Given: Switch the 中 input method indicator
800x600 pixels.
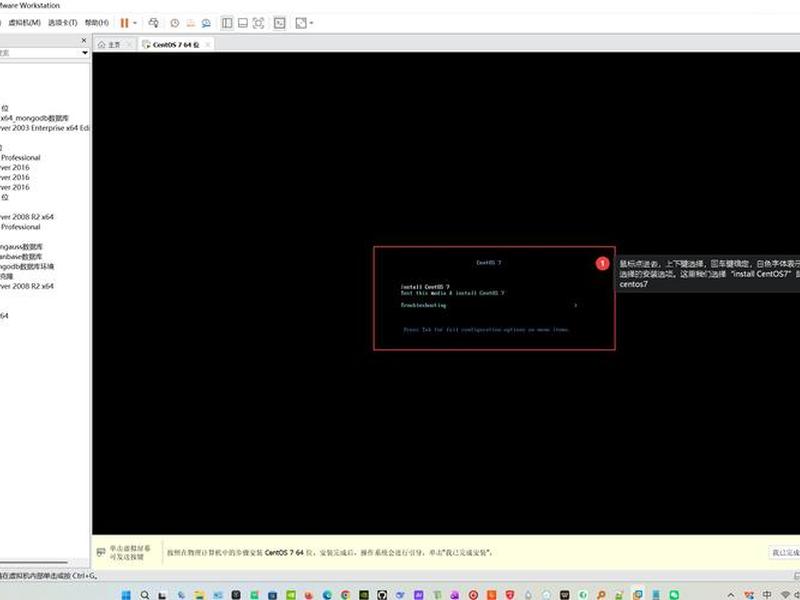Looking at the screenshot, I should coord(767,595).
